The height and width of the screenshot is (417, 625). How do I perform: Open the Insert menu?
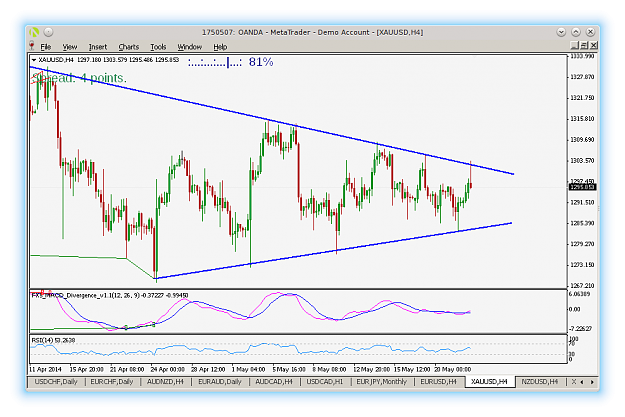pyautogui.click(x=98, y=47)
